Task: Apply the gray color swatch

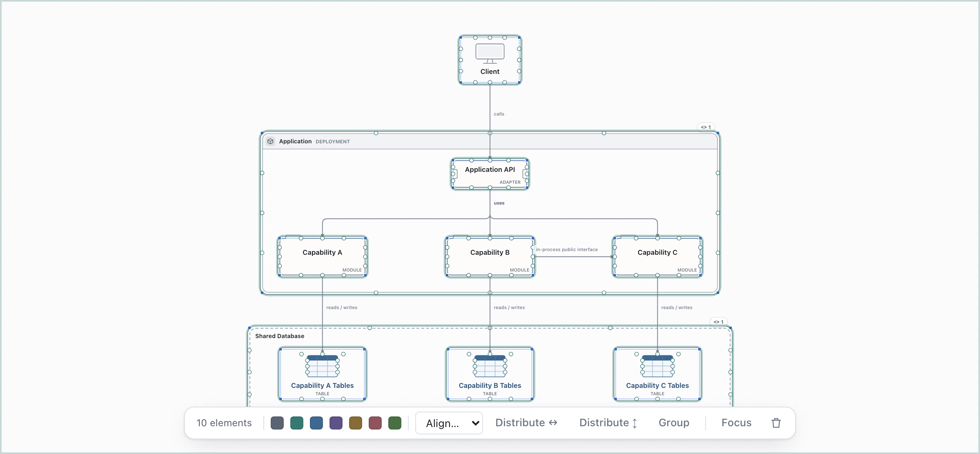Action: click(x=277, y=423)
